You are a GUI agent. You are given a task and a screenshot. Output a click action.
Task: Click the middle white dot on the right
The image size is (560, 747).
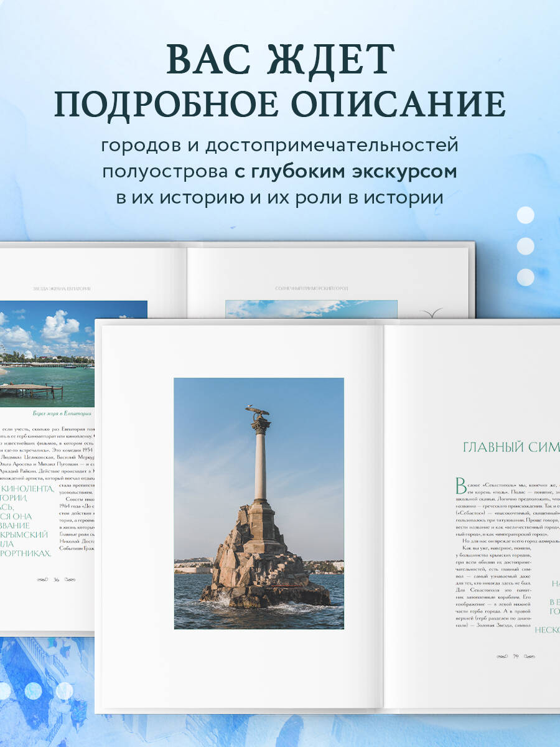pos(526,246)
